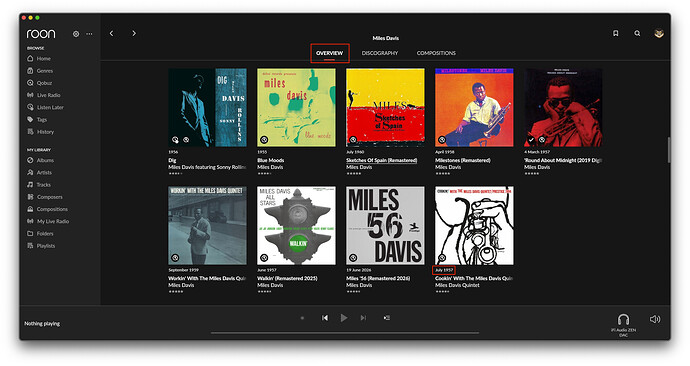Switch to the Discography tab

pos(380,53)
